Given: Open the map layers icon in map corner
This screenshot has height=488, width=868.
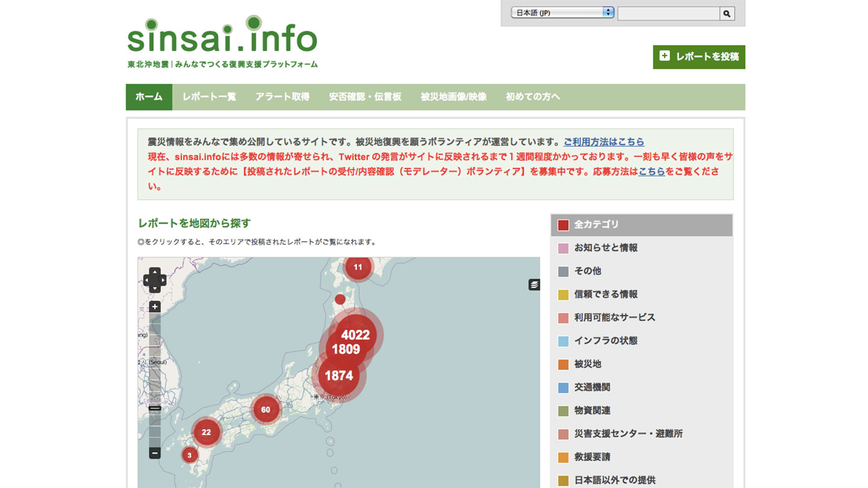Looking at the screenshot, I should click(533, 284).
